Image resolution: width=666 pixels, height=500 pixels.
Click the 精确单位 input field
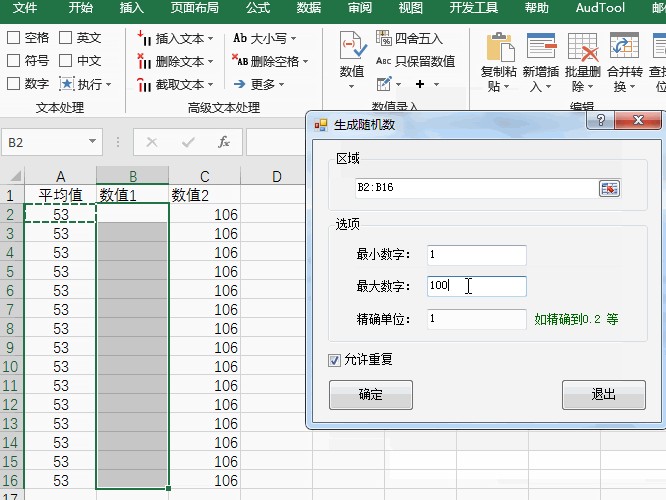pyautogui.click(x=477, y=319)
